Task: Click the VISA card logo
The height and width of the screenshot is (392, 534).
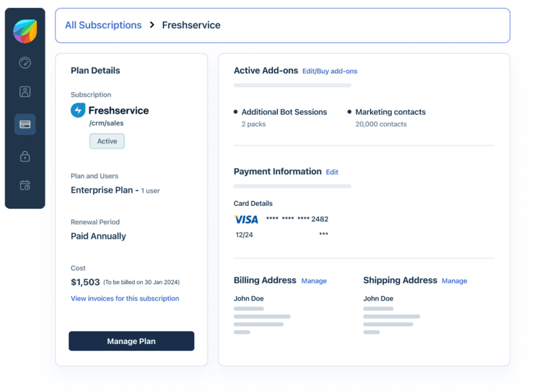Action: click(x=246, y=219)
